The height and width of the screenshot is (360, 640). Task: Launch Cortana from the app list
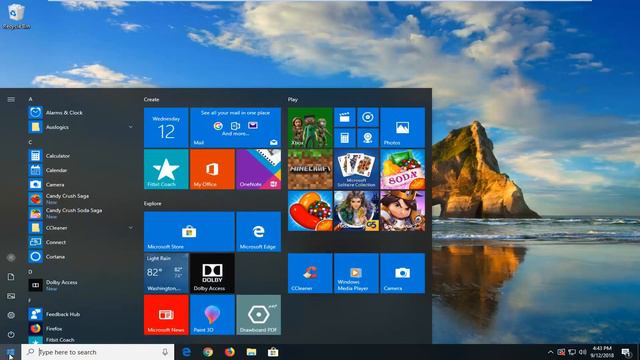tap(82, 257)
